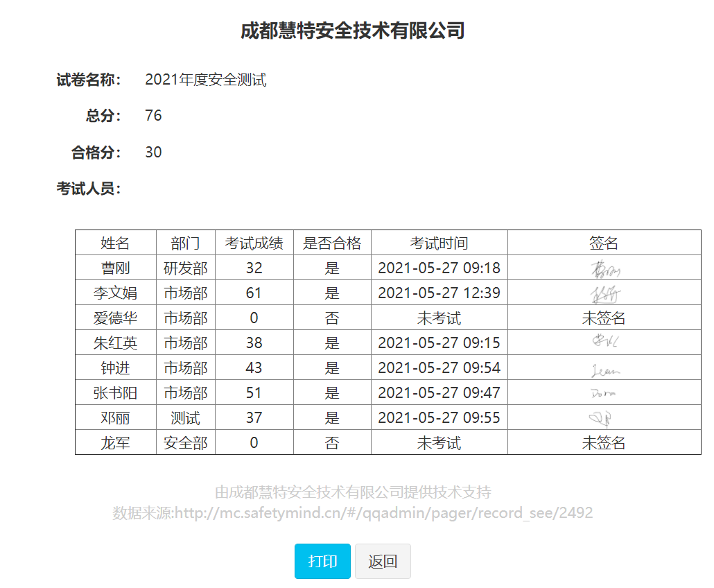Image resolution: width=714 pixels, height=588 pixels.
Task: Click the blue 打印 print button
Action: click(x=322, y=561)
